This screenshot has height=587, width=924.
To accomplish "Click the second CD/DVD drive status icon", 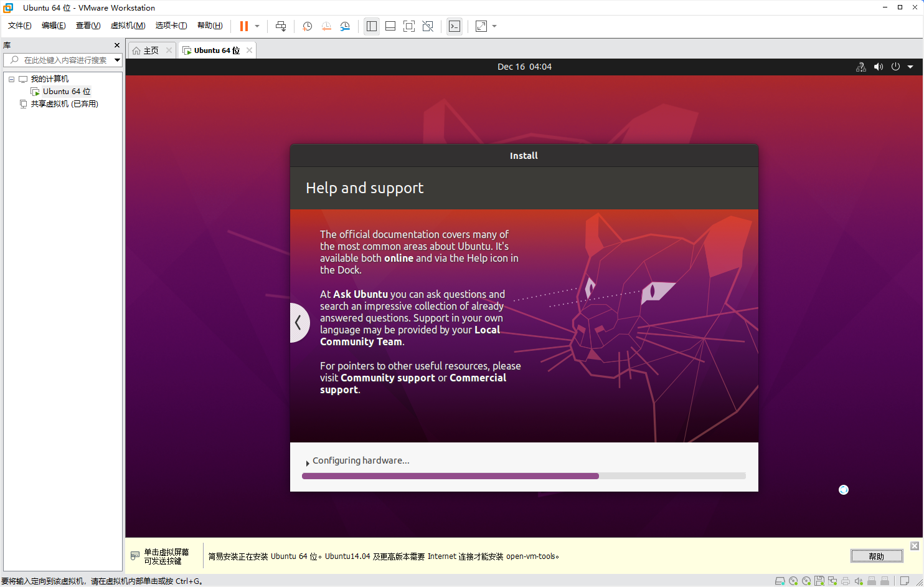I will click(x=806, y=581).
